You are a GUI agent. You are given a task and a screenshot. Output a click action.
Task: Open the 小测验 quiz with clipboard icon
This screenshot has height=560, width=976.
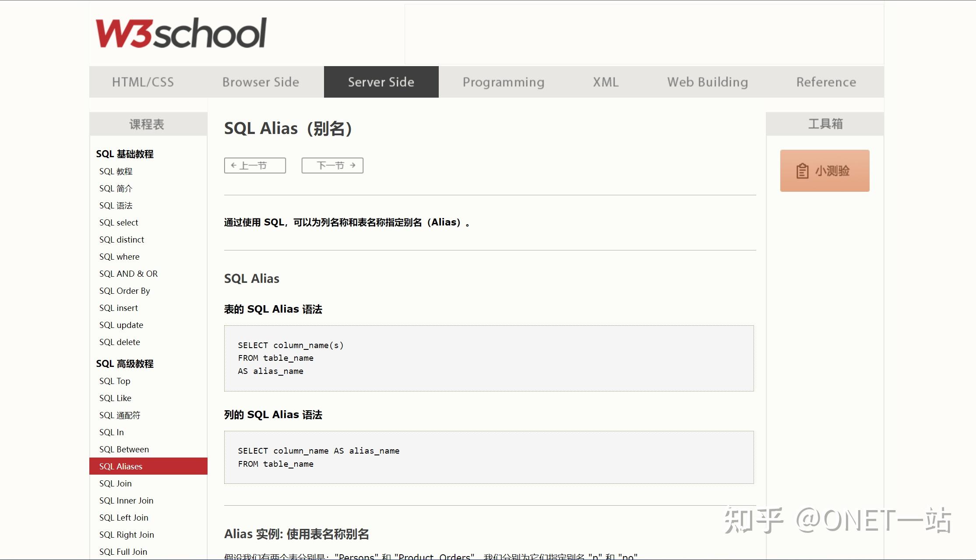click(x=824, y=170)
